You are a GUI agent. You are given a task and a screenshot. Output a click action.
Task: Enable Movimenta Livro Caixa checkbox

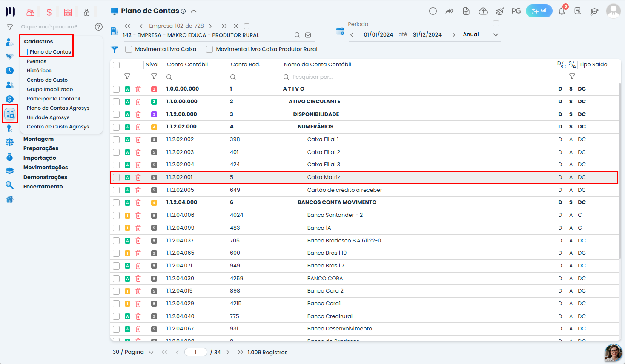tap(129, 49)
